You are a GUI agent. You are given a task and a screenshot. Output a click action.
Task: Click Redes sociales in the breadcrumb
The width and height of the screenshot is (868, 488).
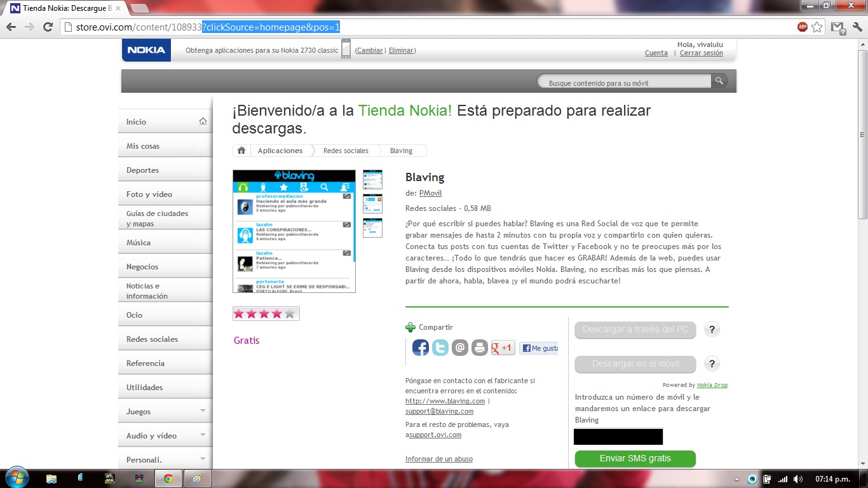click(346, 151)
